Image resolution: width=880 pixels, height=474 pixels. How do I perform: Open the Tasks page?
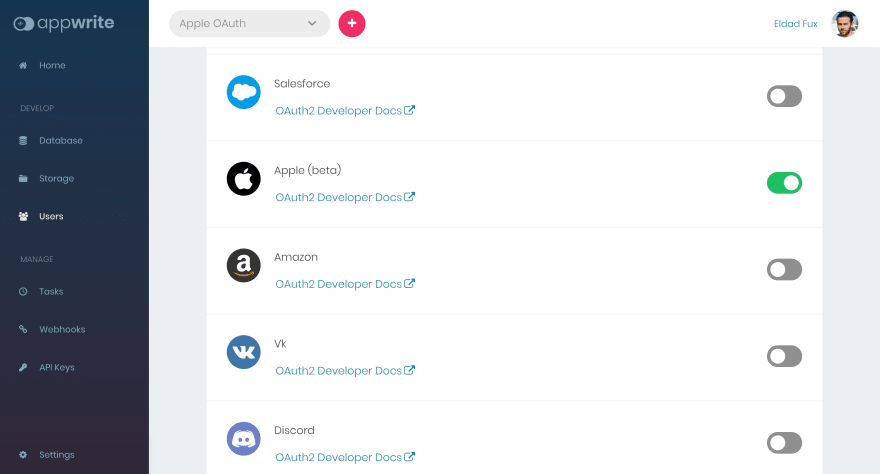(x=51, y=292)
